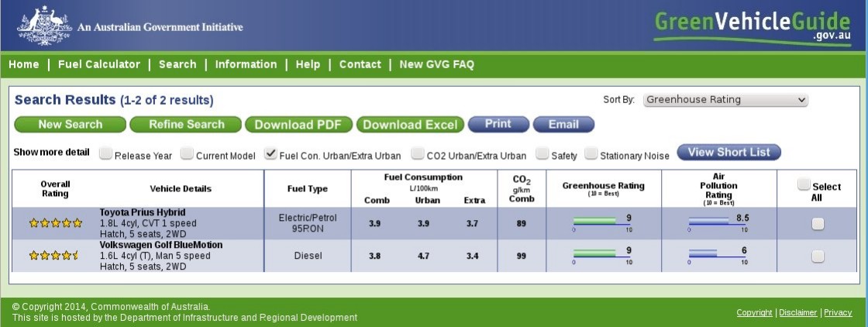Open the Home menu item
The height and width of the screenshot is (327, 868).
pos(24,64)
